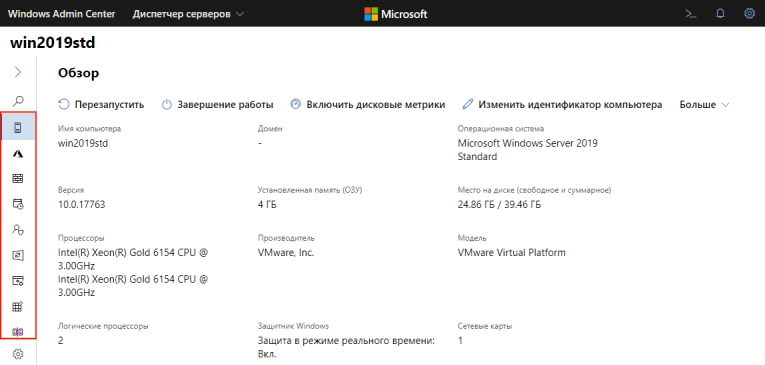The width and height of the screenshot is (765, 365).
Task: Click the win2019std server name heading
Action: [53, 43]
